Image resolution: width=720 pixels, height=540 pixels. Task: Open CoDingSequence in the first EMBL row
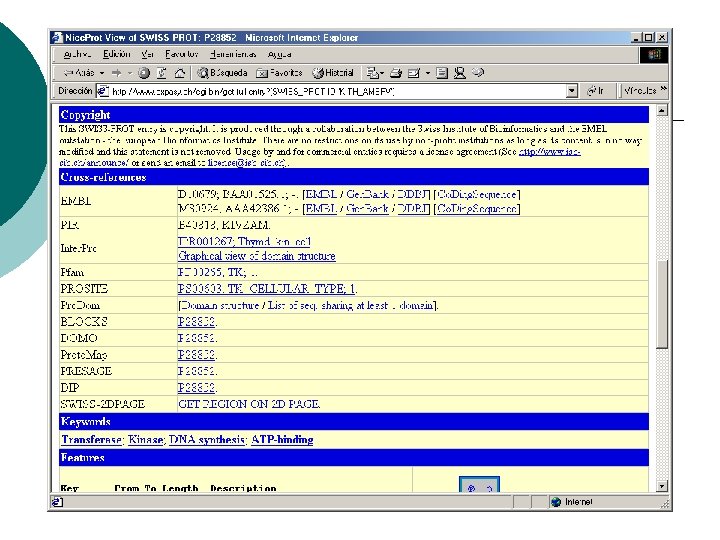pos(477,194)
